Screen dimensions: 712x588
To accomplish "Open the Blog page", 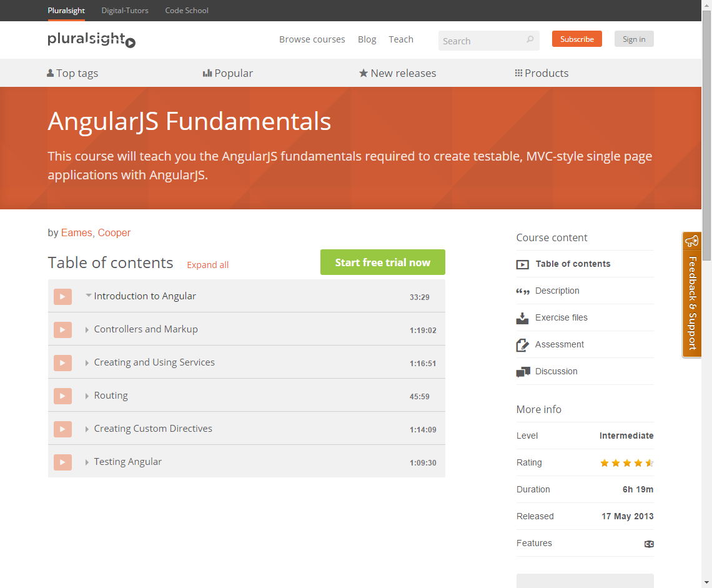I will coord(367,39).
